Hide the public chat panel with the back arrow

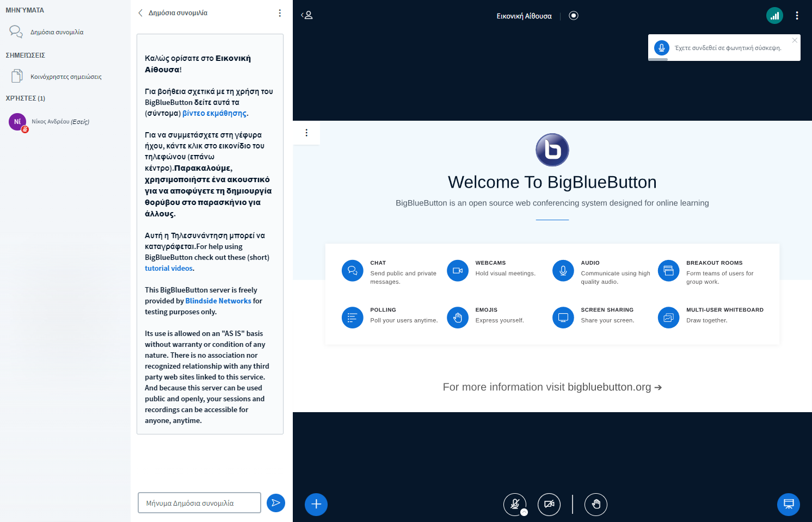[140, 13]
